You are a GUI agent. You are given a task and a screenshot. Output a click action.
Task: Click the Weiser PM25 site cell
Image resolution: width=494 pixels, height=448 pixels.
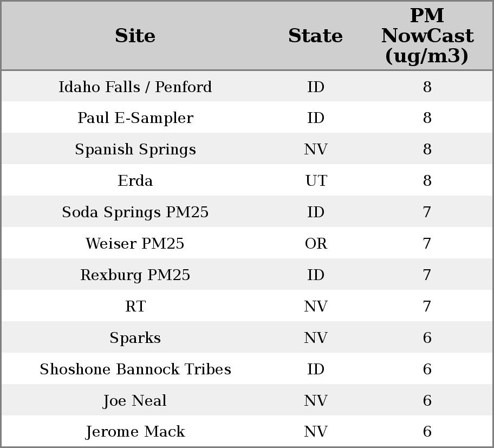[x=135, y=244]
